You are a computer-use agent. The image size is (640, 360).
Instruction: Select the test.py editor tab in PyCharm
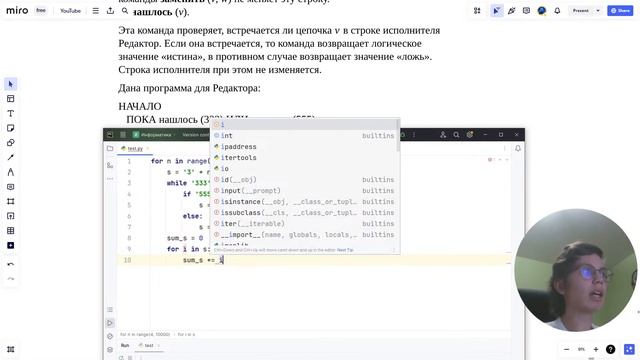coord(135,149)
